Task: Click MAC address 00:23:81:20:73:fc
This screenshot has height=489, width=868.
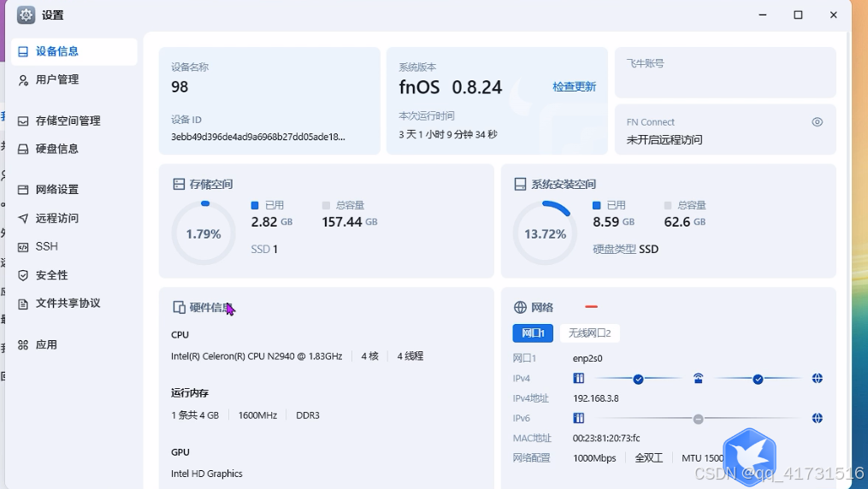Action: (x=606, y=438)
